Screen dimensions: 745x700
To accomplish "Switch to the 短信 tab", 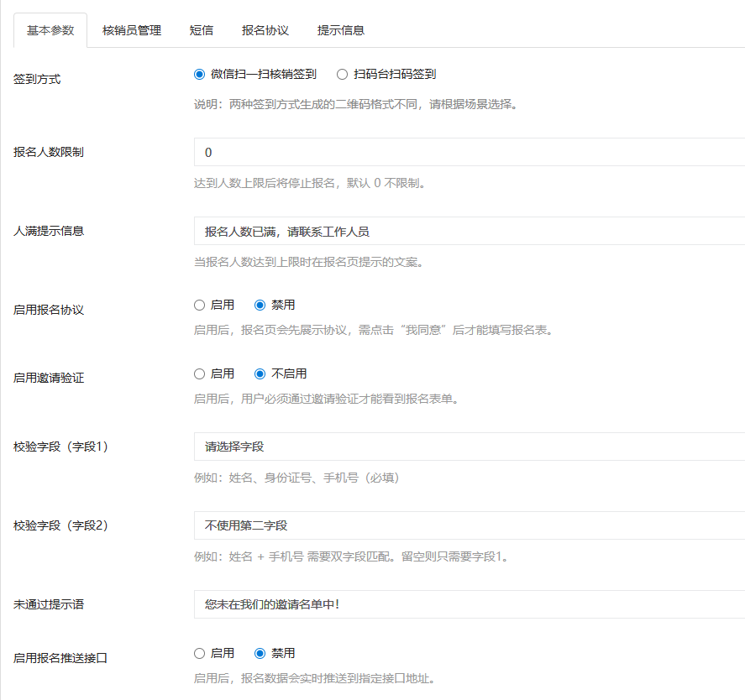I will pos(201,30).
